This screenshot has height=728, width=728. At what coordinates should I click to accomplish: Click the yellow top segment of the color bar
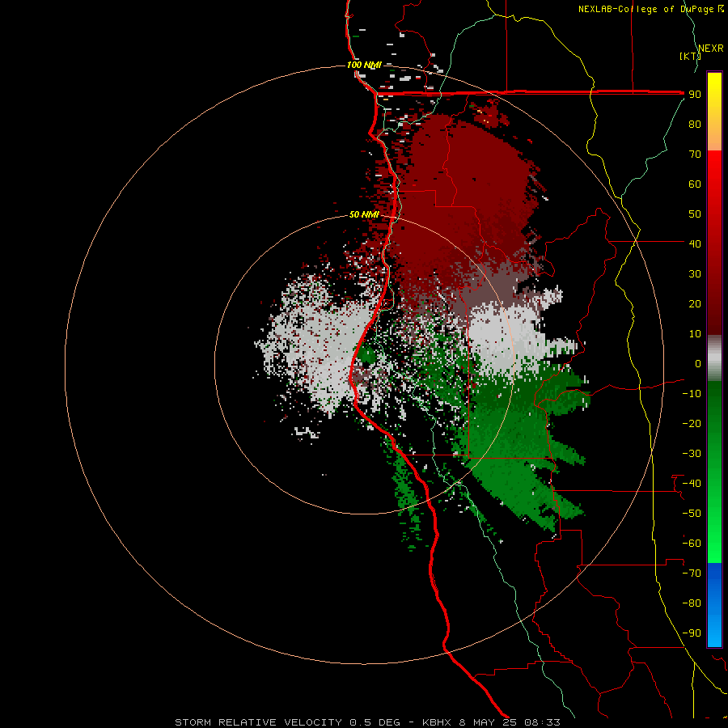pyautogui.click(x=714, y=112)
